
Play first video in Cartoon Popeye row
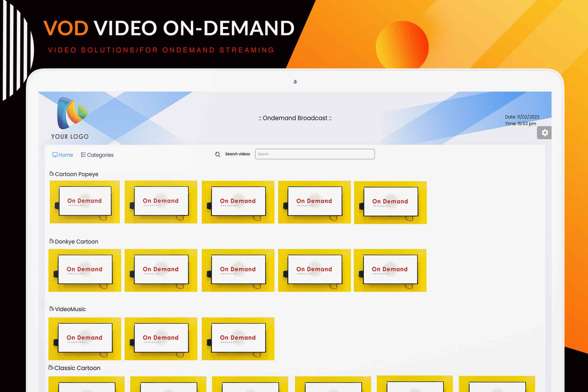85,202
